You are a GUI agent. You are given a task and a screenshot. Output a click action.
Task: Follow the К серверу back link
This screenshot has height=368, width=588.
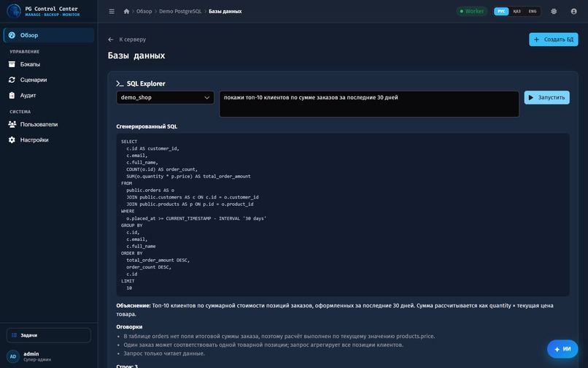point(132,39)
